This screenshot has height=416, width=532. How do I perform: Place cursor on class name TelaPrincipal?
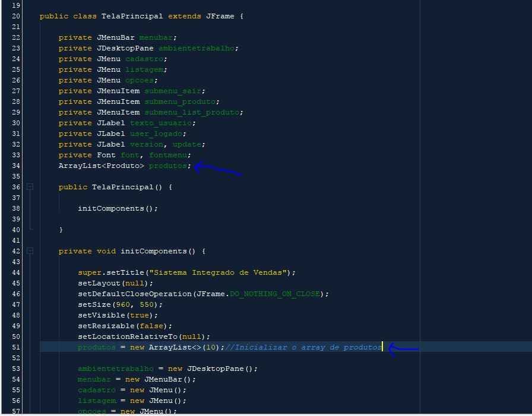132,16
